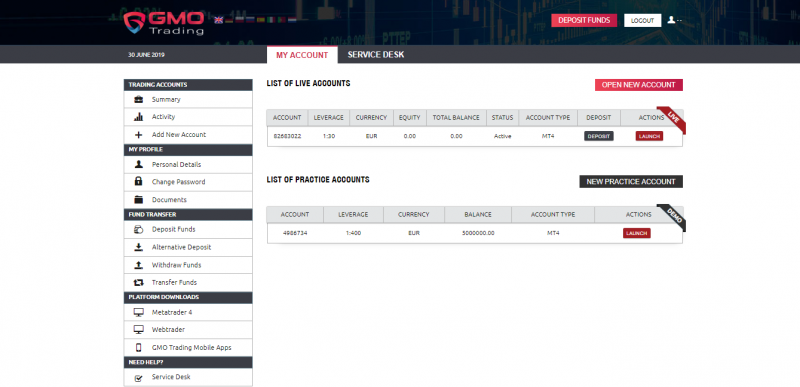Click the phone icon for Mobile Apps
The image size is (800, 387).
[138, 347]
